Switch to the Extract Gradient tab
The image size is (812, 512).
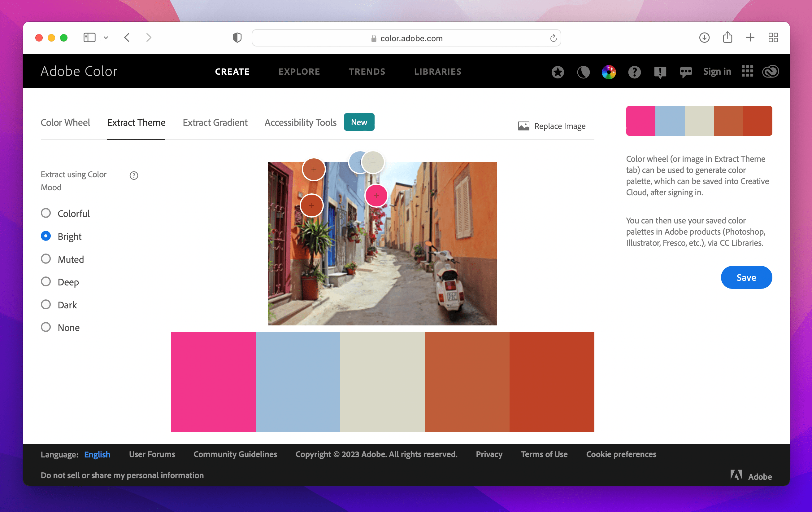(215, 122)
